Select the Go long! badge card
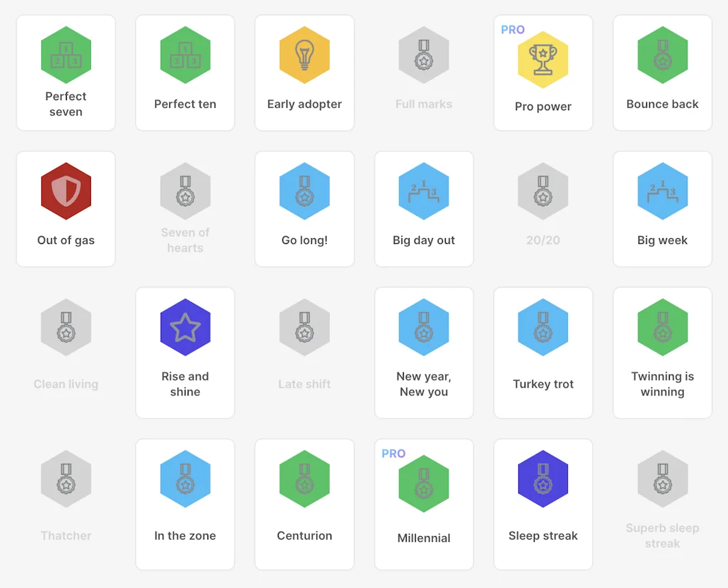 pos(304,209)
